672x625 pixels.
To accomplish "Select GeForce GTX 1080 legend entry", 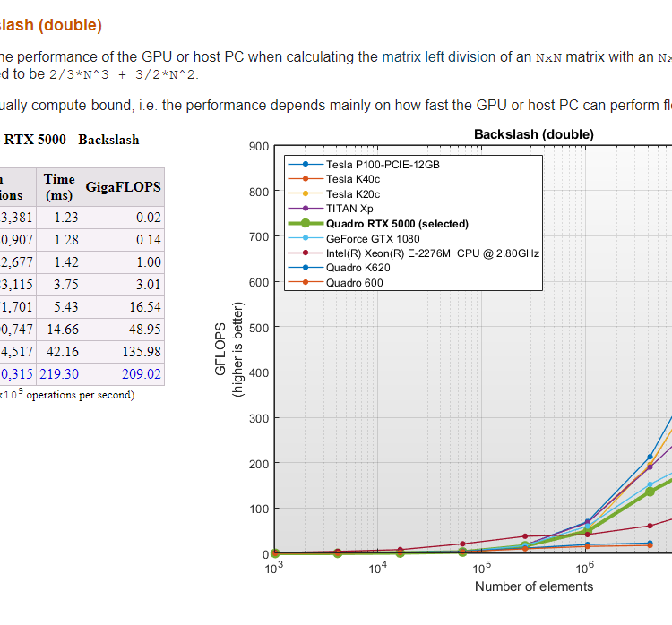I will [x=373, y=238].
